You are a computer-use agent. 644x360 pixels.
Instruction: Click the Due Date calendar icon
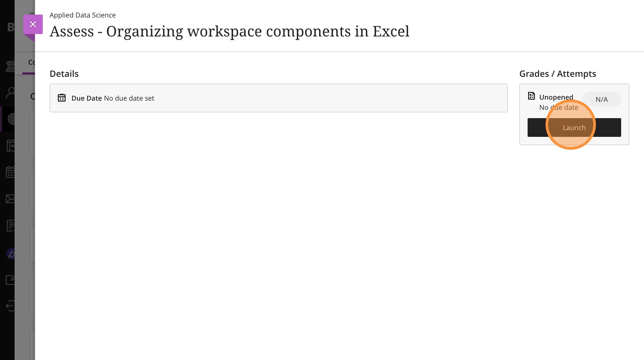(x=61, y=98)
